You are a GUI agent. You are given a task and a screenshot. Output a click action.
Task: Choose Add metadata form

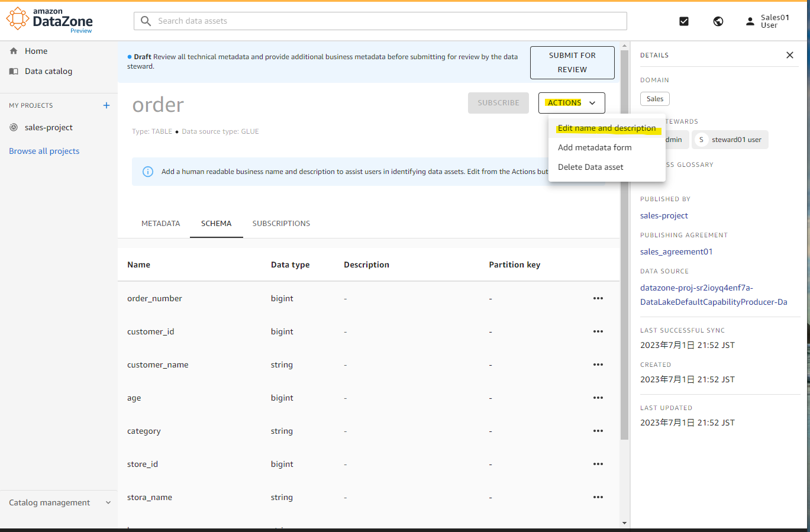(x=607, y=147)
